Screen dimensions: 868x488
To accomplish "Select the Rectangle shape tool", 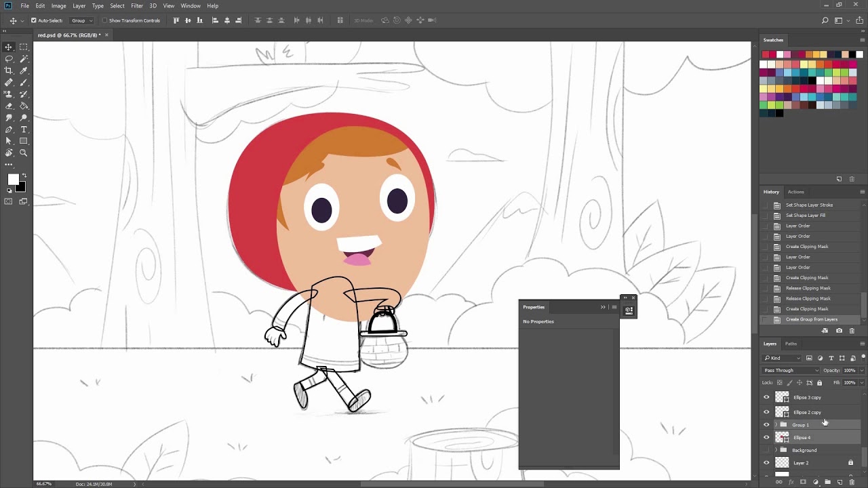I will 24,141.
